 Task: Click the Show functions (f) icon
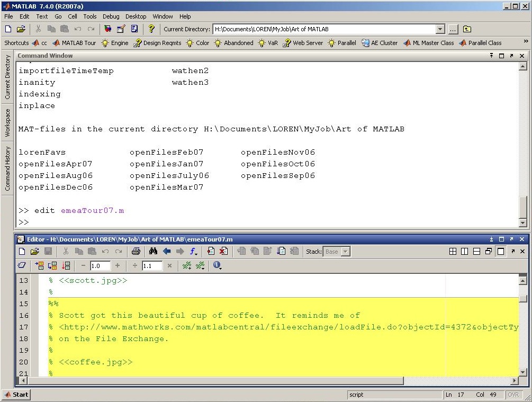194,252
